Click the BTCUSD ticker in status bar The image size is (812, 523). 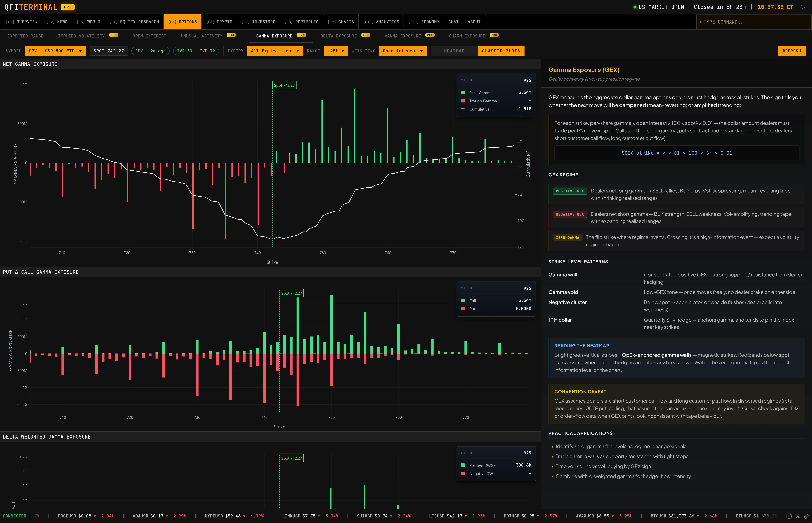(x=684, y=516)
